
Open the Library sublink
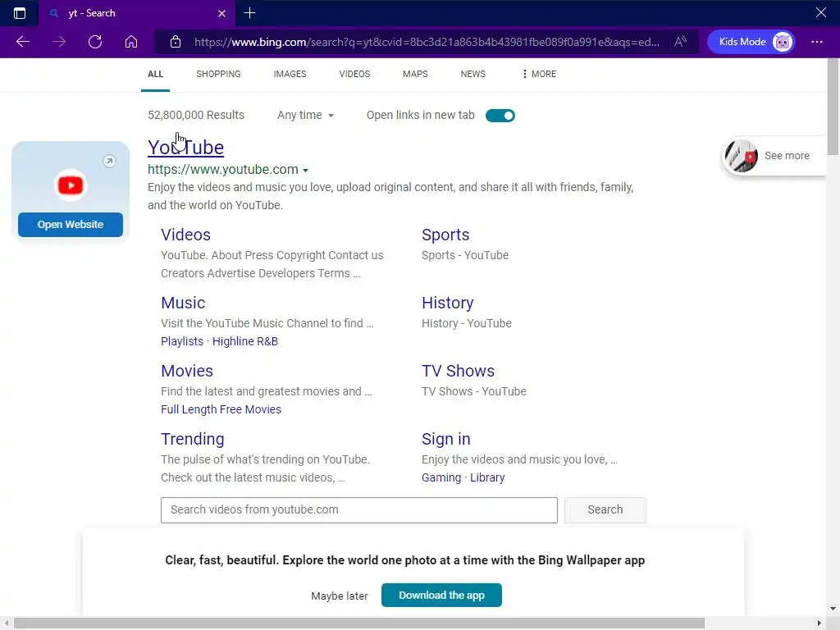point(487,477)
